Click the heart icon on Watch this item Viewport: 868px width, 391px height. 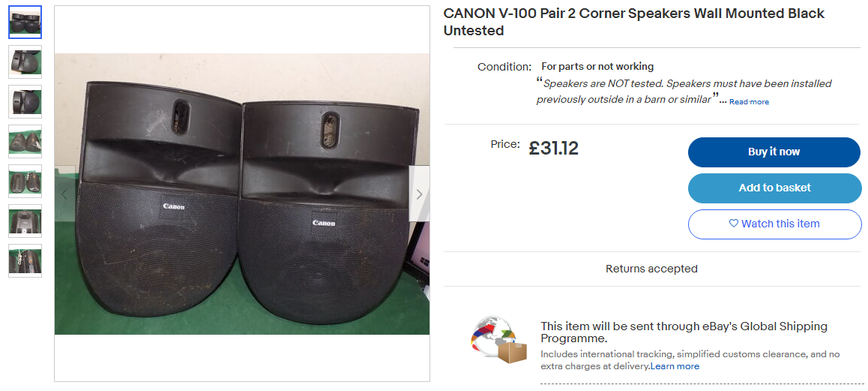pos(734,224)
